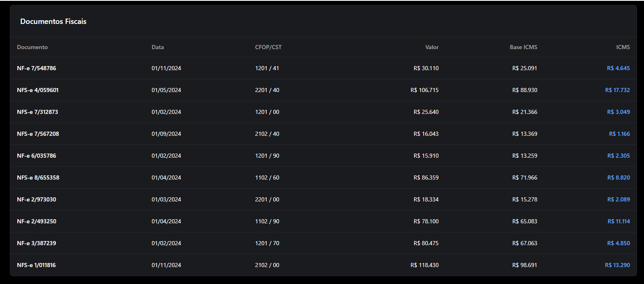Screen dimensions: 644x284
Task: Open the NFS-e 7/312873 row
Action: click(38, 112)
